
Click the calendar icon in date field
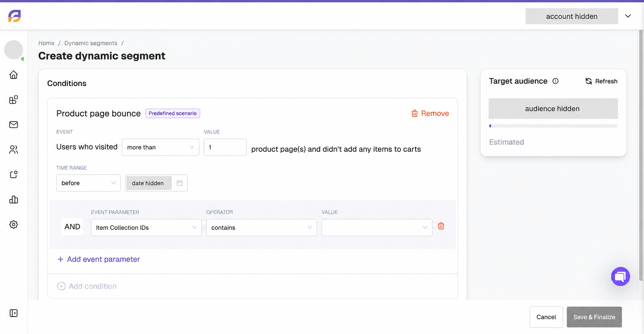pyautogui.click(x=180, y=183)
